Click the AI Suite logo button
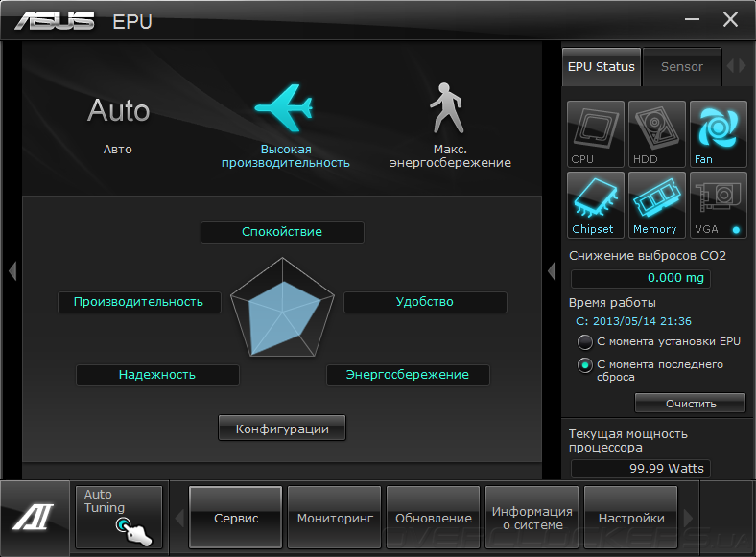The width and height of the screenshot is (756, 557). 35,518
